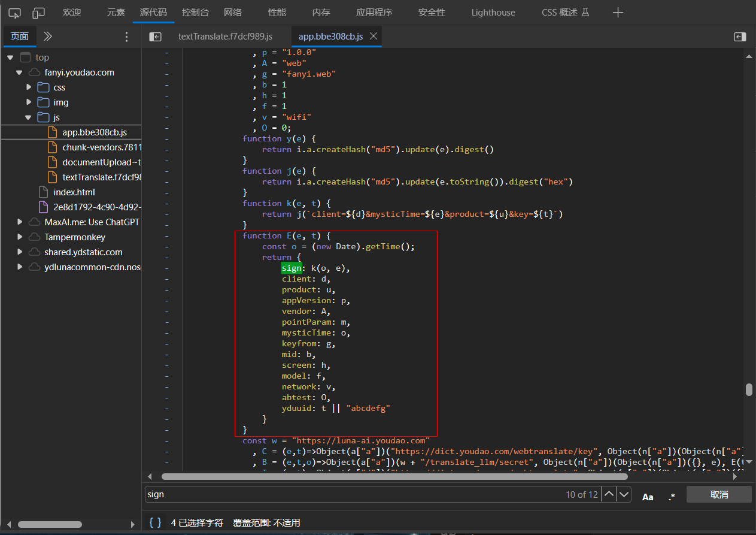The height and width of the screenshot is (535, 756).
Task: Toggle device emulation toolbar icon
Action: [x=39, y=13]
